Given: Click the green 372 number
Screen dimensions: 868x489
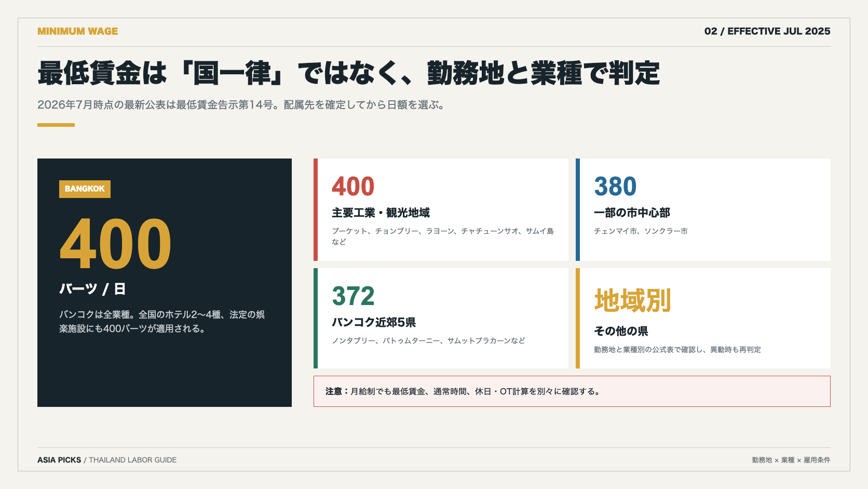Looking at the screenshot, I should tap(353, 296).
